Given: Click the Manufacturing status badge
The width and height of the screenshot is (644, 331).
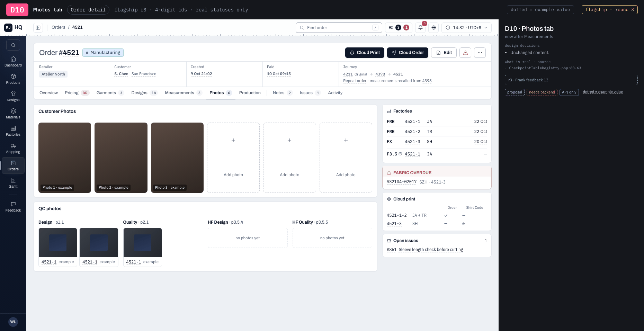Looking at the screenshot, I should pyautogui.click(x=103, y=53).
